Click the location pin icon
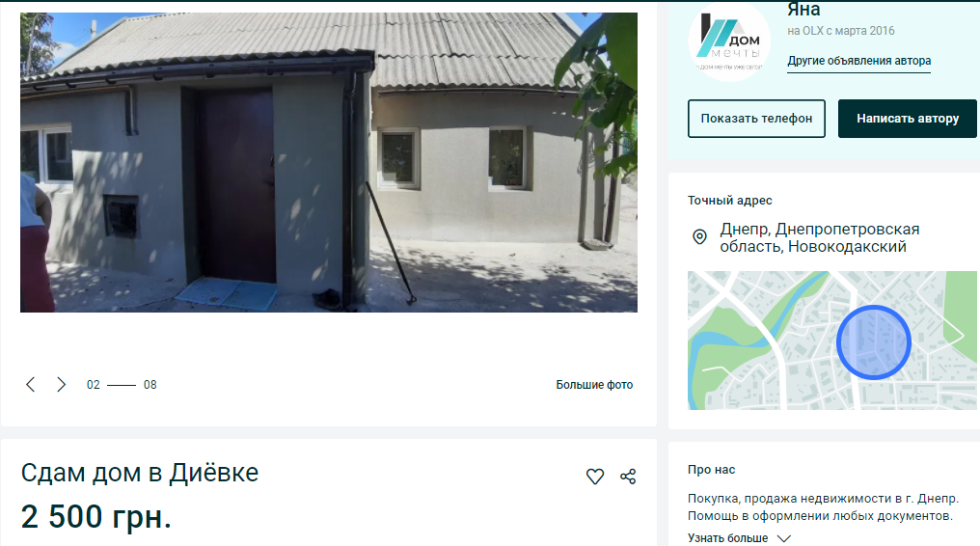The width and height of the screenshot is (980, 546). pyautogui.click(x=700, y=236)
